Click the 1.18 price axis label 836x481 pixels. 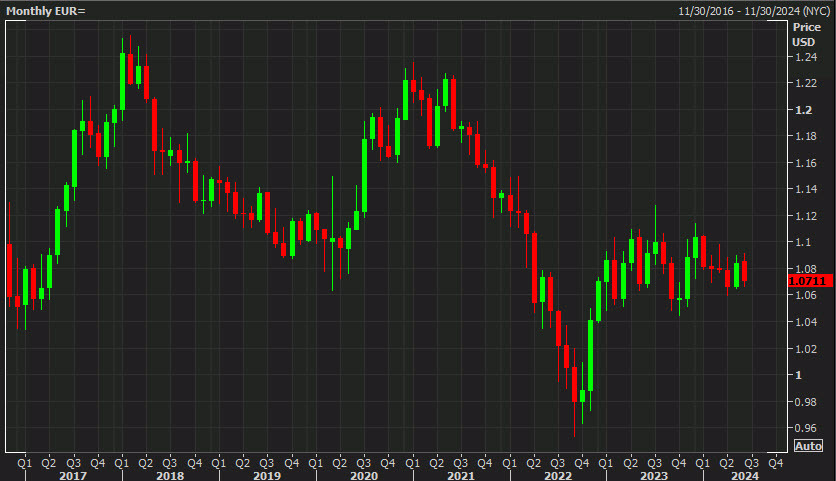pos(806,137)
